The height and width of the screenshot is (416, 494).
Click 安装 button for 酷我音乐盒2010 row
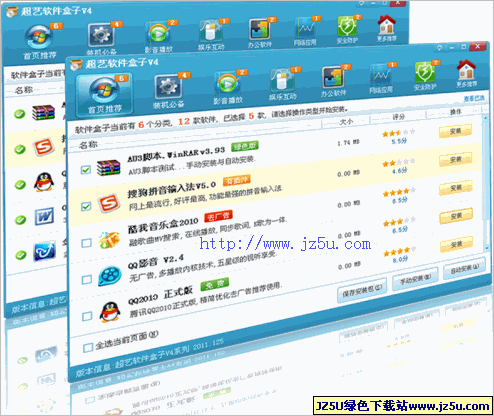(456, 188)
